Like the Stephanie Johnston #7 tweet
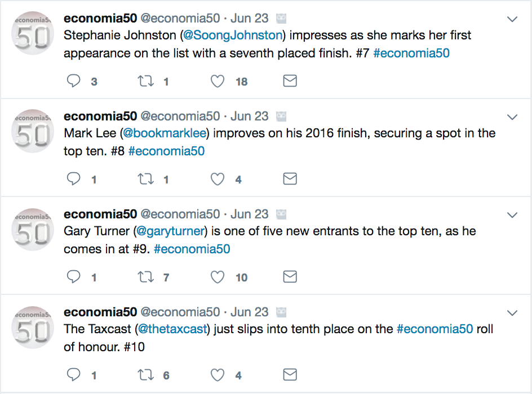Screen dimensions: 532x394 218,82
